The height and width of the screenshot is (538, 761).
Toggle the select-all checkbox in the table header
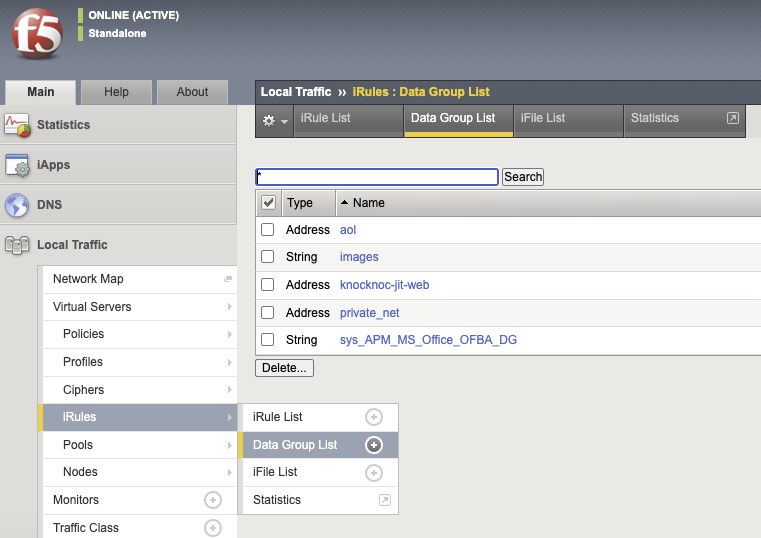(268, 202)
